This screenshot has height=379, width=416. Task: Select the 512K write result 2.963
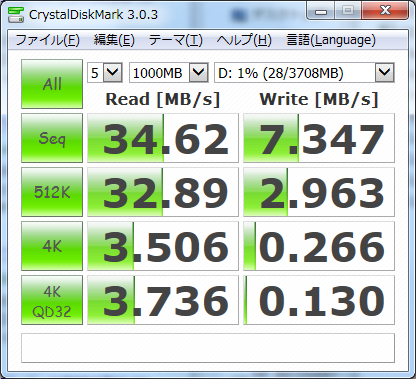point(319,192)
